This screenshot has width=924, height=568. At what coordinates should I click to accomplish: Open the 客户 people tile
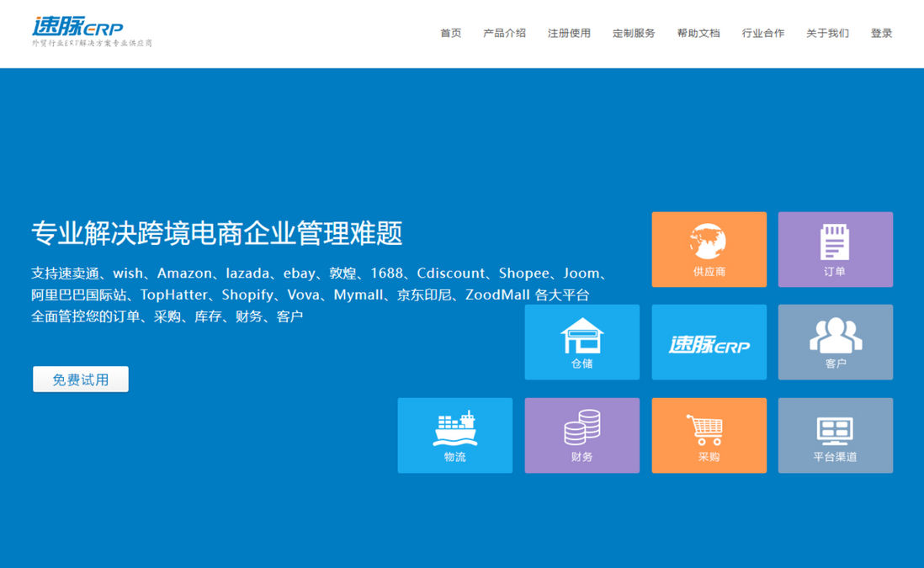(835, 342)
